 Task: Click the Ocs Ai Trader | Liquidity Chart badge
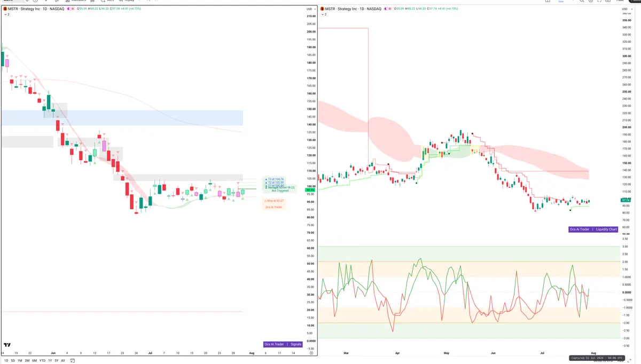pos(593,229)
